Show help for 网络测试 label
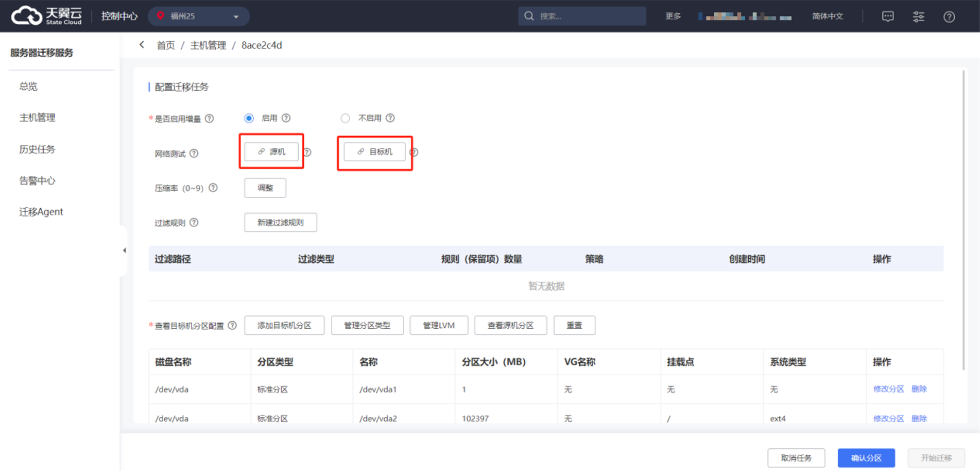The width and height of the screenshot is (980, 471). click(x=194, y=153)
